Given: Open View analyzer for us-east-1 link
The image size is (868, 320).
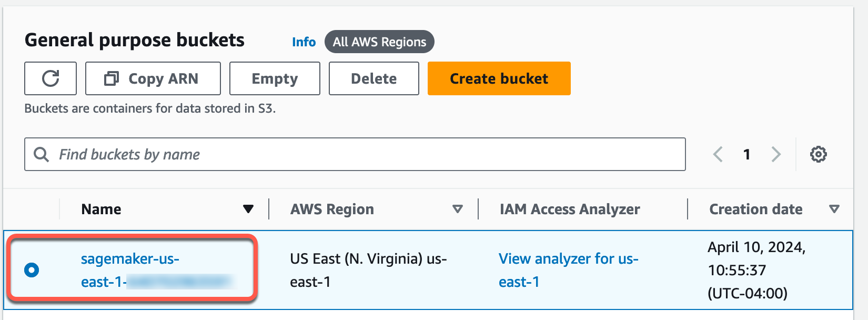Looking at the screenshot, I should click(568, 259).
